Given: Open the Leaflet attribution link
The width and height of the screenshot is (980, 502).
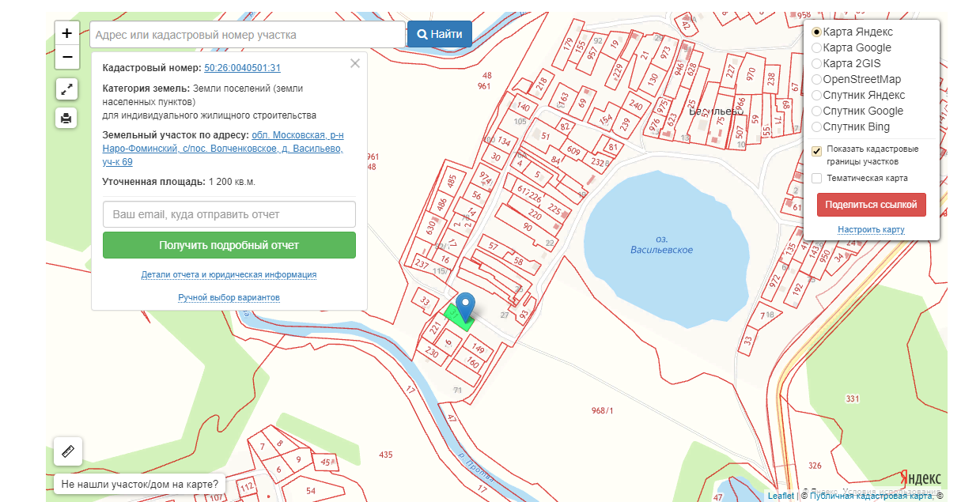Looking at the screenshot, I should (x=781, y=496).
